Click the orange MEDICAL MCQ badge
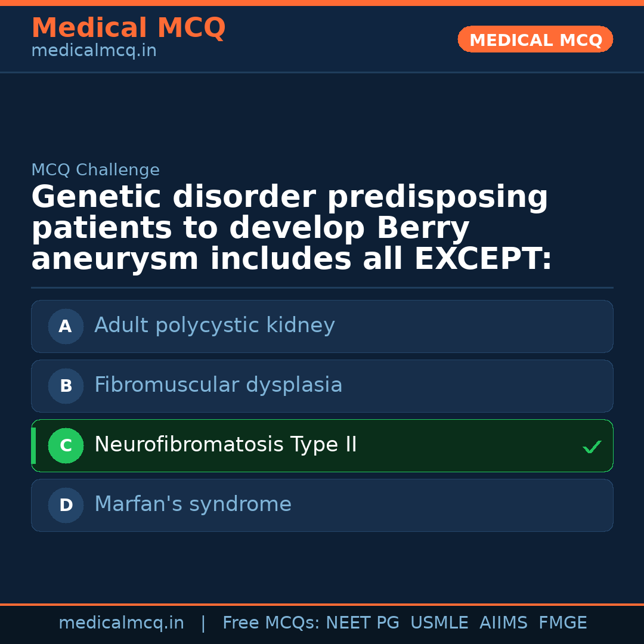The width and height of the screenshot is (644, 644). coord(535,40)
